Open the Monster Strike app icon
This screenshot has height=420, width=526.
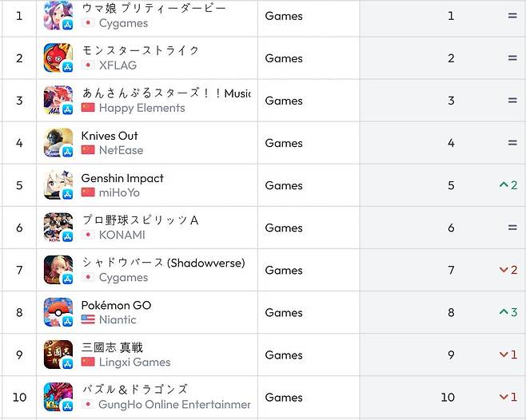pyautogui.click(x=58, y=58)
